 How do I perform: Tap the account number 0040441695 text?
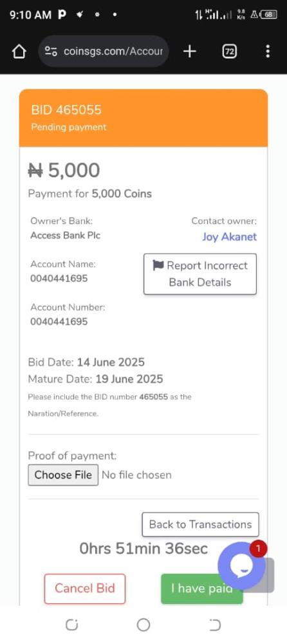point(59,321)
